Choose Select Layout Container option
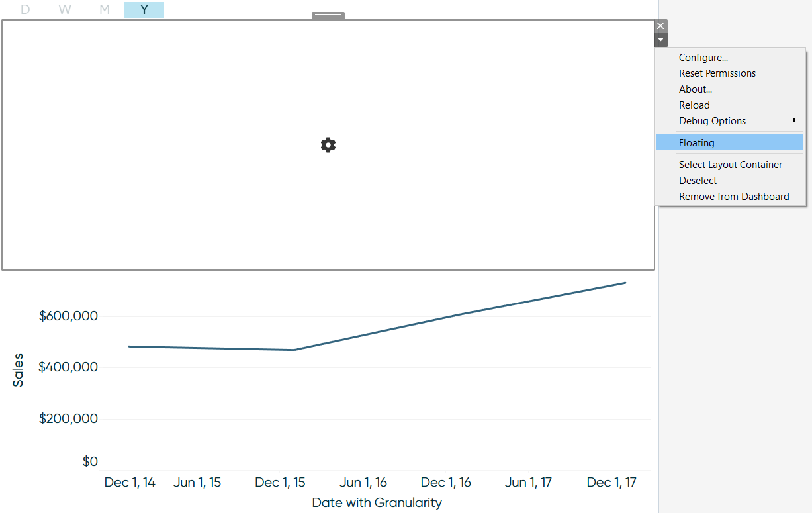Viewport: 812px width, 513px height. click(x=731, y=164)
